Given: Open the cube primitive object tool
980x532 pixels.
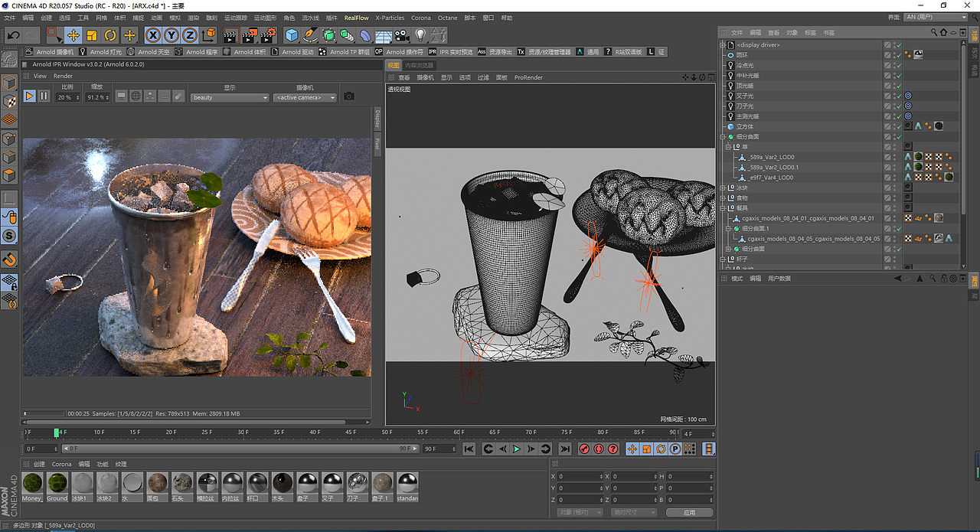Looking at the screenshot, I should click(291, 35).
